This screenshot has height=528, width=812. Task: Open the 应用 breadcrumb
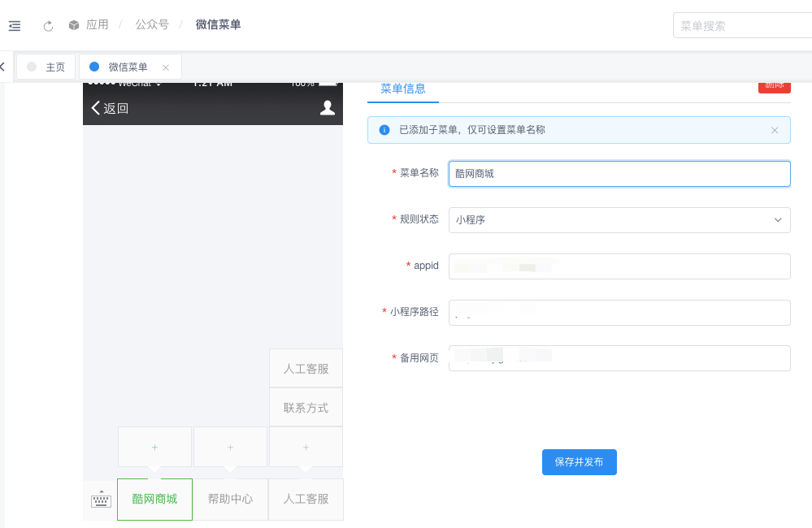(98, 24)
